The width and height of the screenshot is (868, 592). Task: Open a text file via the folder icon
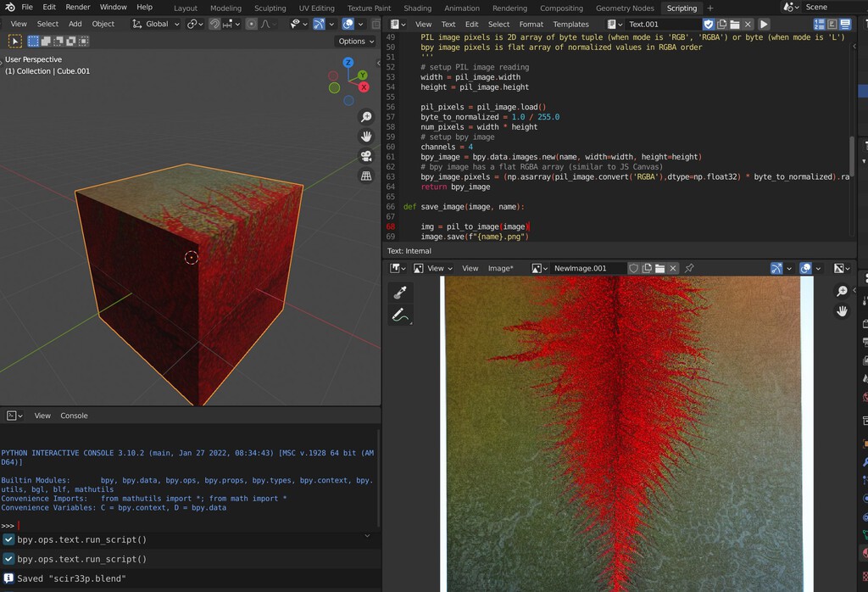tap(736, 25)
